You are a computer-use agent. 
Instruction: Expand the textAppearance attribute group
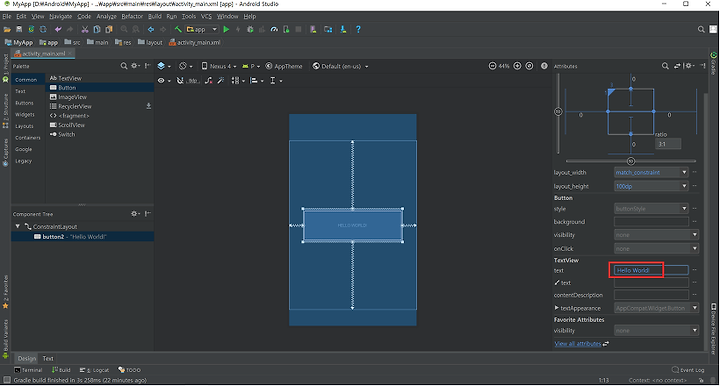tap(557, 308)
